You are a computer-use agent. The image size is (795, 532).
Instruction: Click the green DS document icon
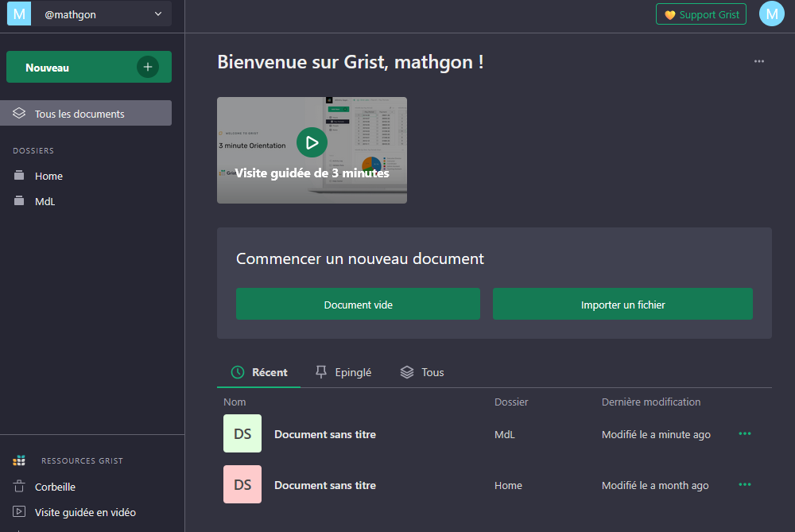coord(242,434)
